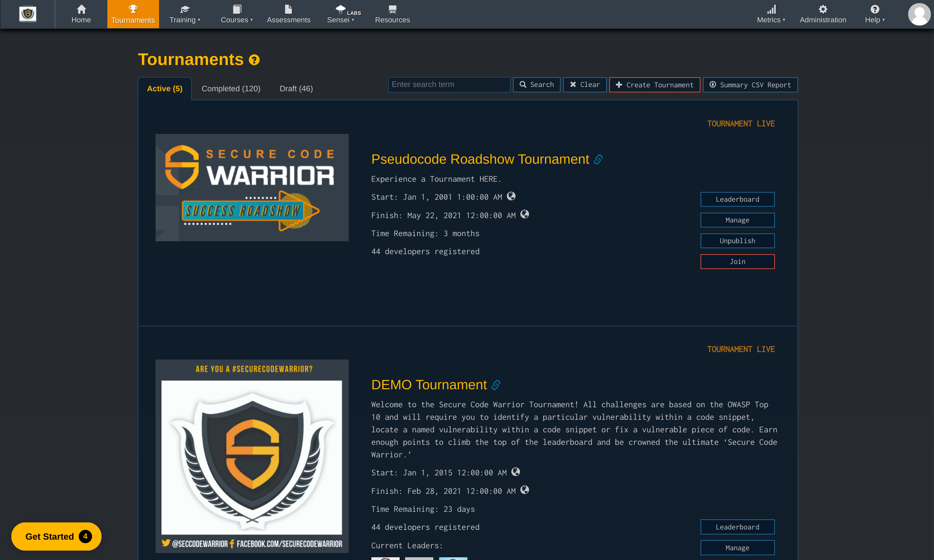Click the Home icon in the navigation bar
This screenshot has height=560, width=934.
click(x=81, y=9)
